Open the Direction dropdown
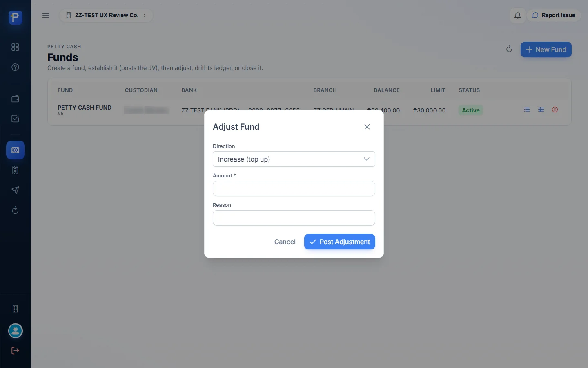Screen dimensions: 588x368 click(x=294, y=159)
